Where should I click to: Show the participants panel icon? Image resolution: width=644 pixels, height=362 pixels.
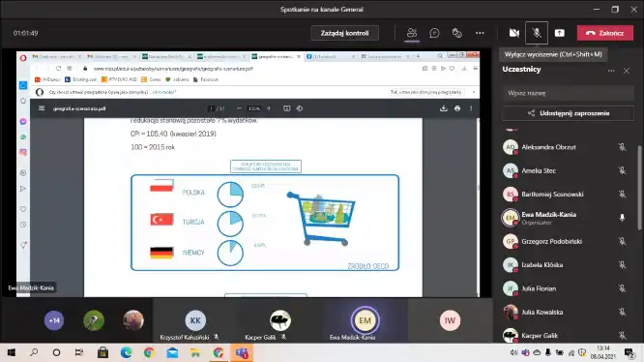click(x=412, y=33)
